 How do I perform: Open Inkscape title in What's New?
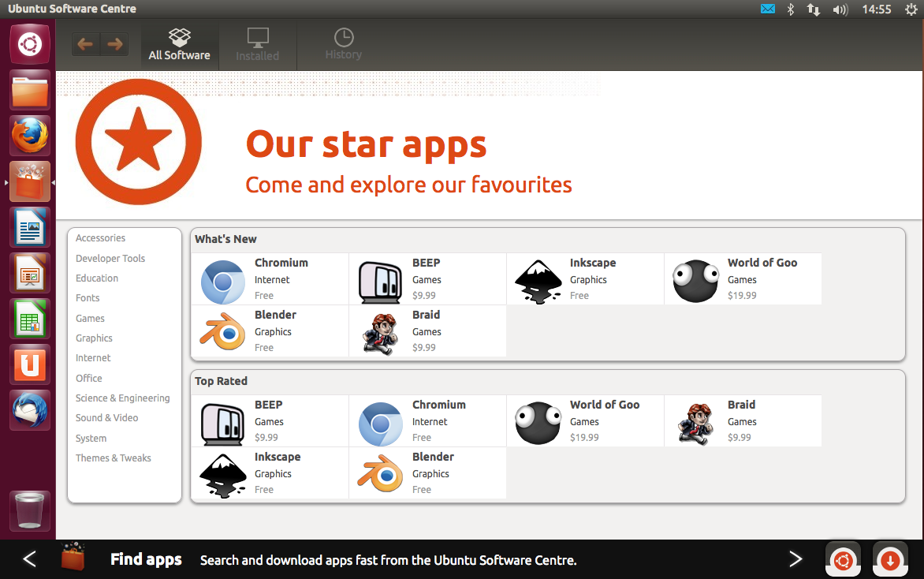pos(593,263)
